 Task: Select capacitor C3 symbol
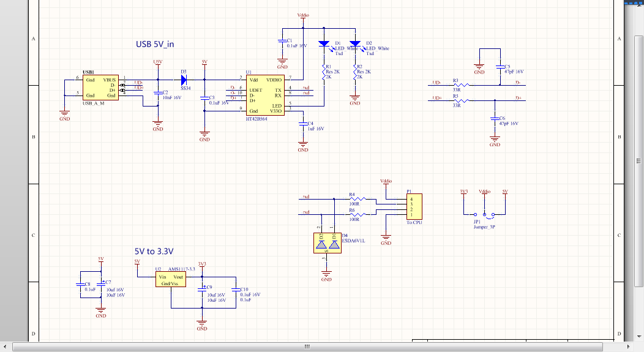tap(204, 98)
